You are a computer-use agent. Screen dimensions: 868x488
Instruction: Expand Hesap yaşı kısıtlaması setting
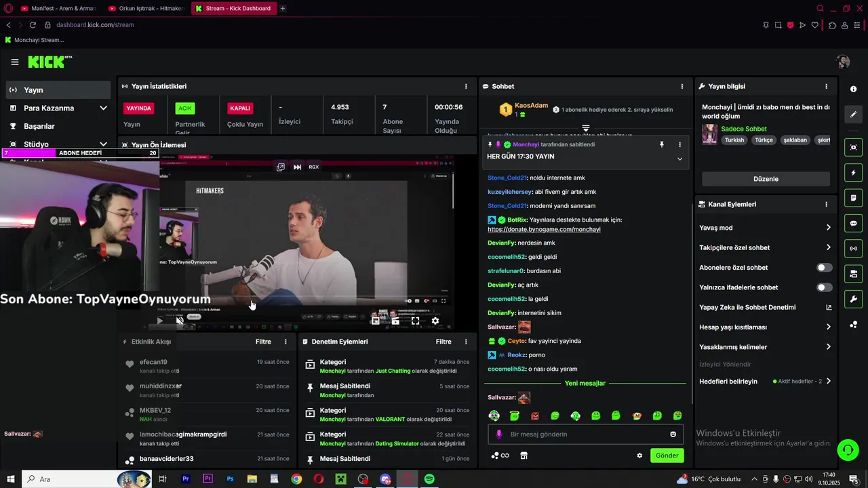click(x=828, y=327)
